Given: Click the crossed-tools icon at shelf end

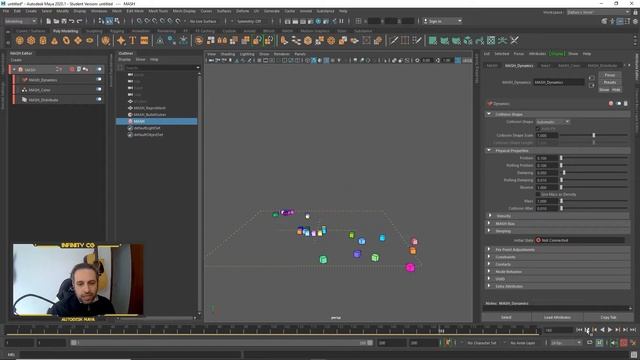Looking at the screenshot, I should (x=515, y=40).
